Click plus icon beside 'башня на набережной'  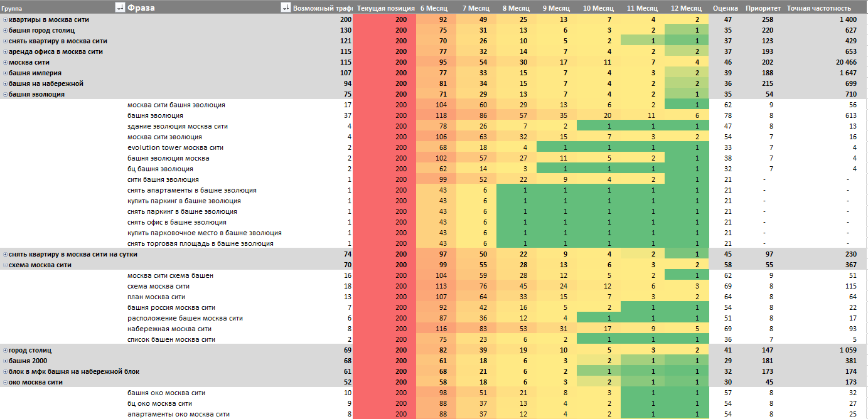[5, 84]
